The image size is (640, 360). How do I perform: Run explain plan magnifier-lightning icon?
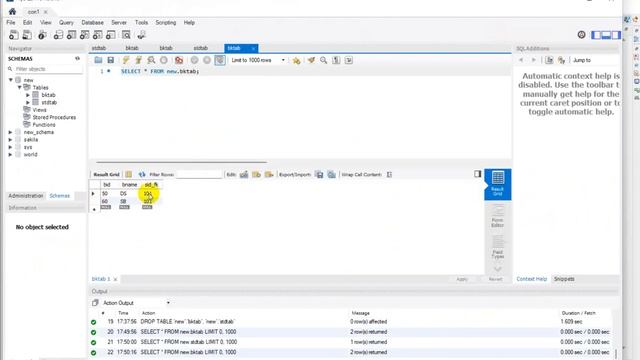151,60
